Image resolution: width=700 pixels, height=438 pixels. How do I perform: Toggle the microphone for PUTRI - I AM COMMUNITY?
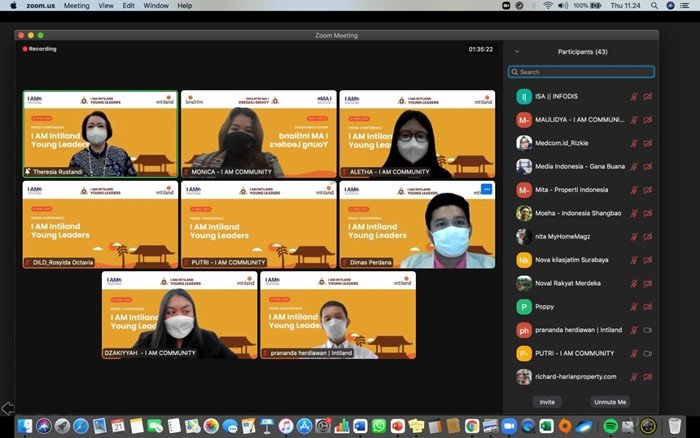pyautogui.click(x=633, y=353)
